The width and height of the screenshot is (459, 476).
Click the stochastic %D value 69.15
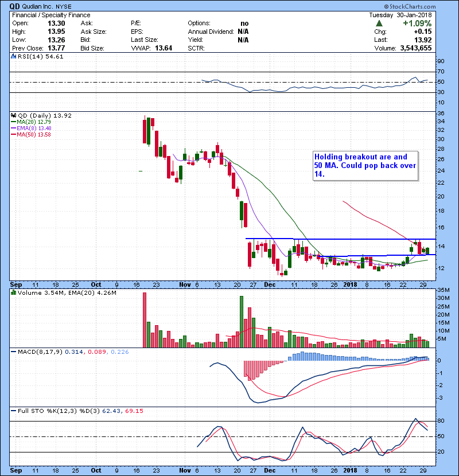click(x=134, y=411)
